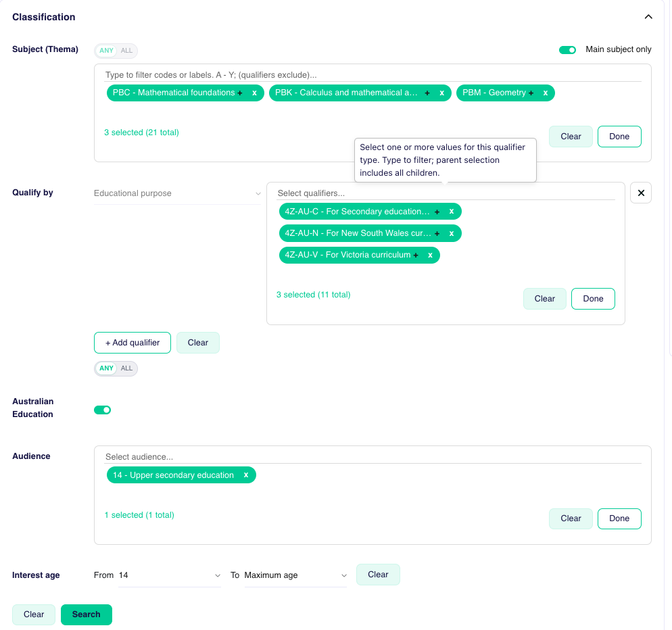Delete the Educational purpose qualifier row

coord(641,193)
